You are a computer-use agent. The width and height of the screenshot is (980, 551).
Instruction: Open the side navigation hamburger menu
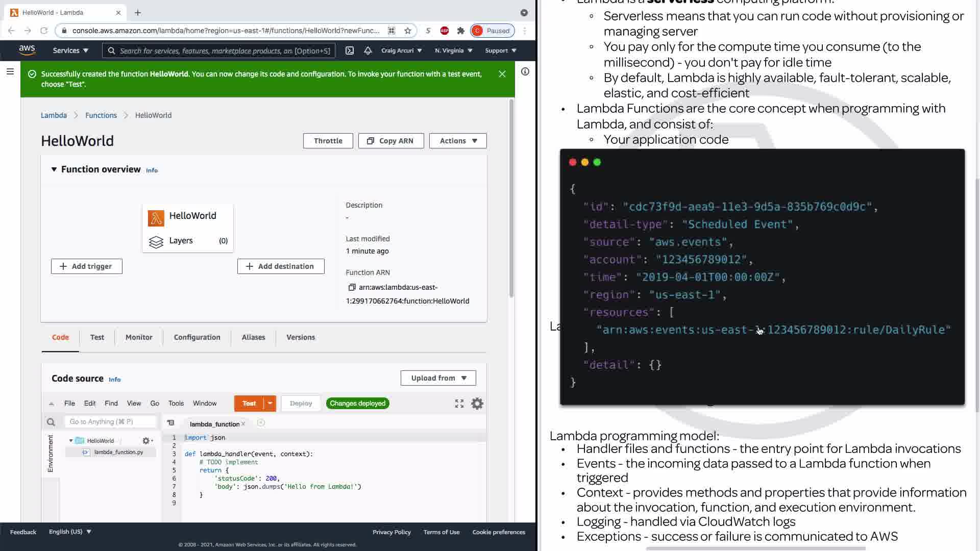[x=10, y=72]
